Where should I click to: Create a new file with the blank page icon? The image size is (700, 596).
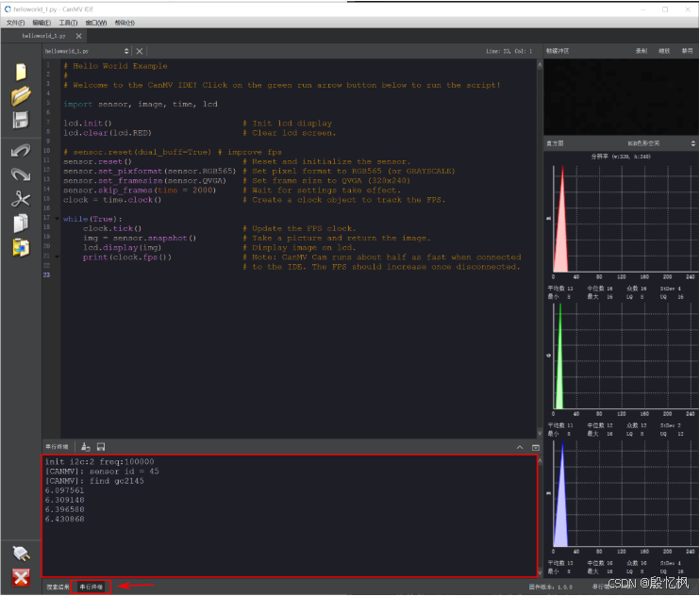pyautogui.click(x=21, y=72)
